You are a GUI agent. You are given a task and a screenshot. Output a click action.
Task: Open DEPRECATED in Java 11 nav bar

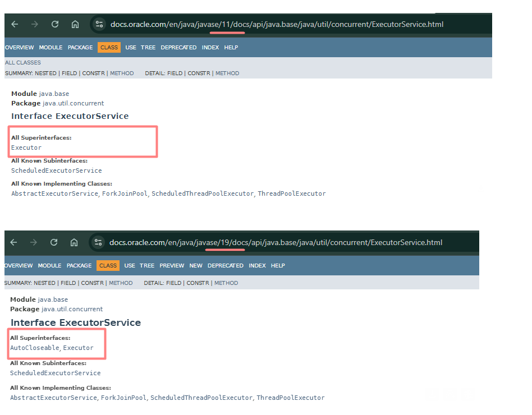click(178, 48)
